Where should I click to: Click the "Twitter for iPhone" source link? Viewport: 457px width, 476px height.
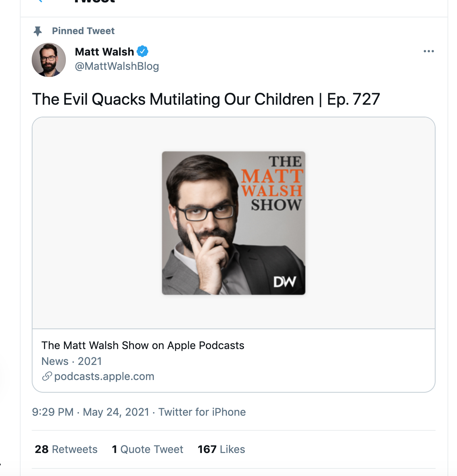[202, 412]
